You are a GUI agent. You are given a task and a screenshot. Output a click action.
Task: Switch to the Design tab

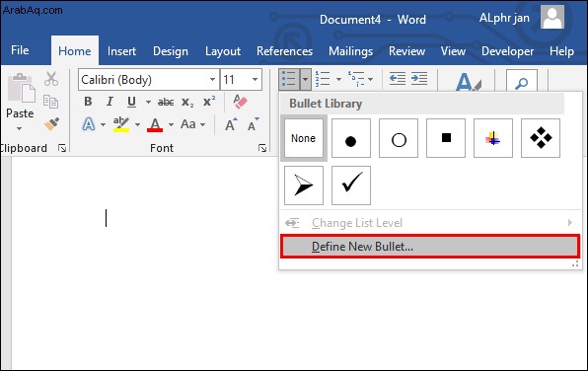tap(171, 51)
